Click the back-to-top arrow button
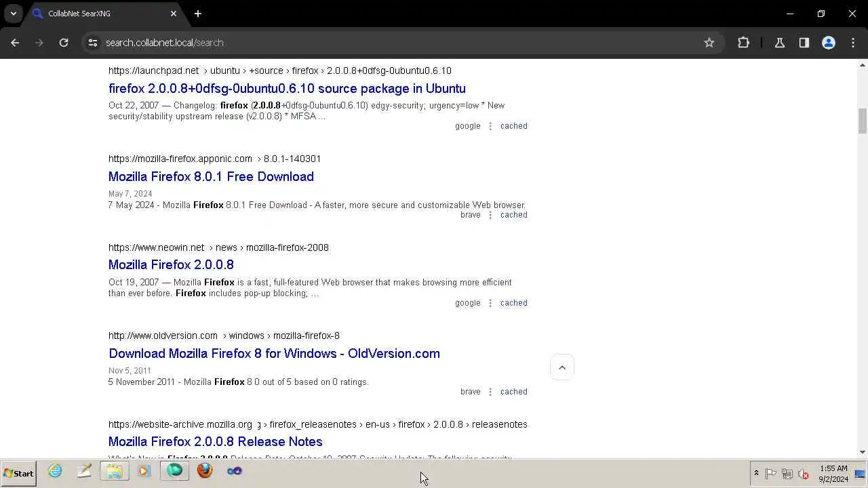Image resolution: width=868 pixels, height=488 pixels. pos(562,367)
